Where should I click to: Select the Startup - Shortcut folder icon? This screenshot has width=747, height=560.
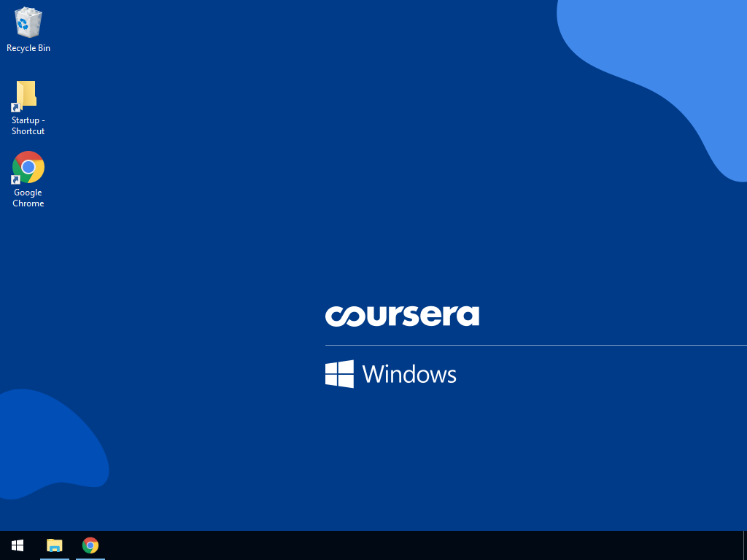pyautogui.click(x=28, y=108)
